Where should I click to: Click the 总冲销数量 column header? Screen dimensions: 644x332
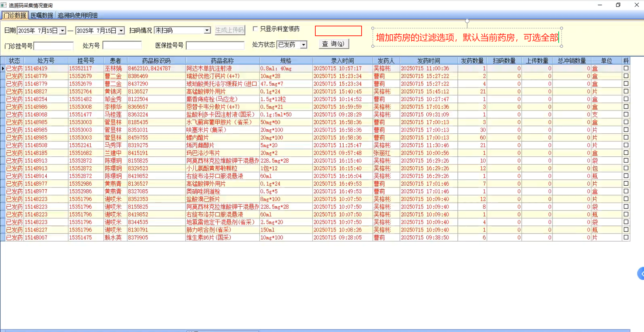pos(571,61)
